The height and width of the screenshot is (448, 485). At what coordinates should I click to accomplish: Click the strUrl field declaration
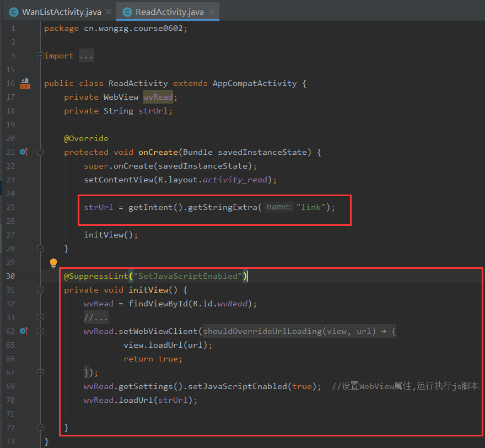[x=153, y=111]
